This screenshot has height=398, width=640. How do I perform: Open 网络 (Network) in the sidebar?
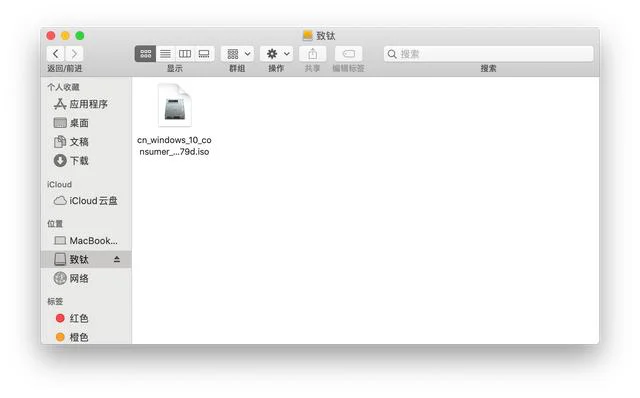pos(86,278)
